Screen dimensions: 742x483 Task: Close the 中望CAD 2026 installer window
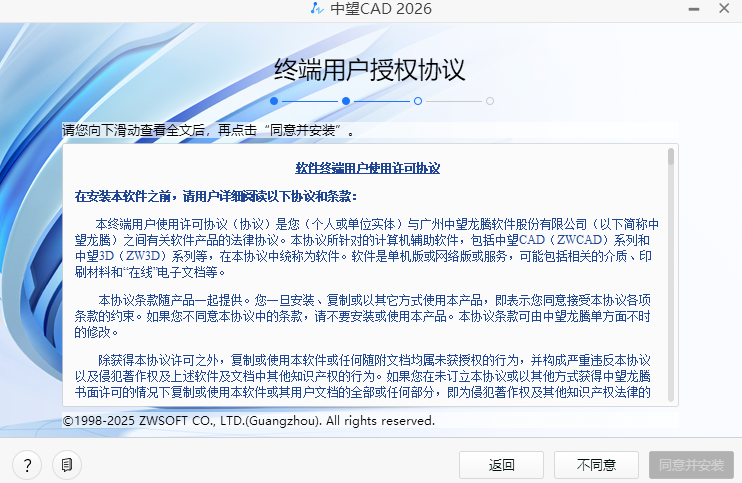click(x=724, y=8)
